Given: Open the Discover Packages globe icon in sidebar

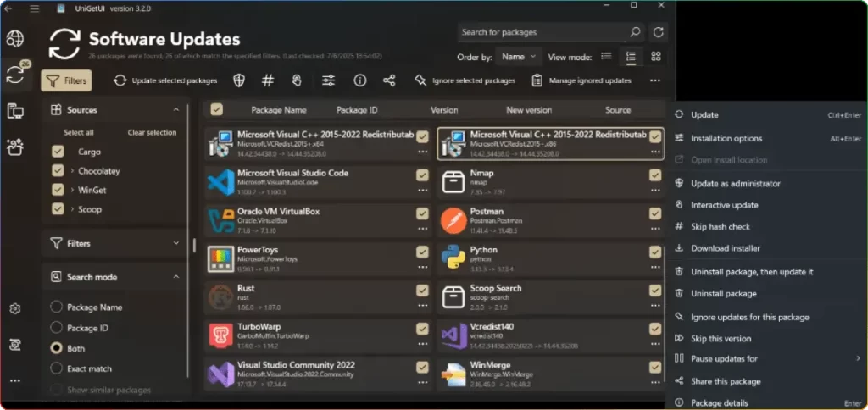Looking at the screenshot, I should (x=15, y=39).
